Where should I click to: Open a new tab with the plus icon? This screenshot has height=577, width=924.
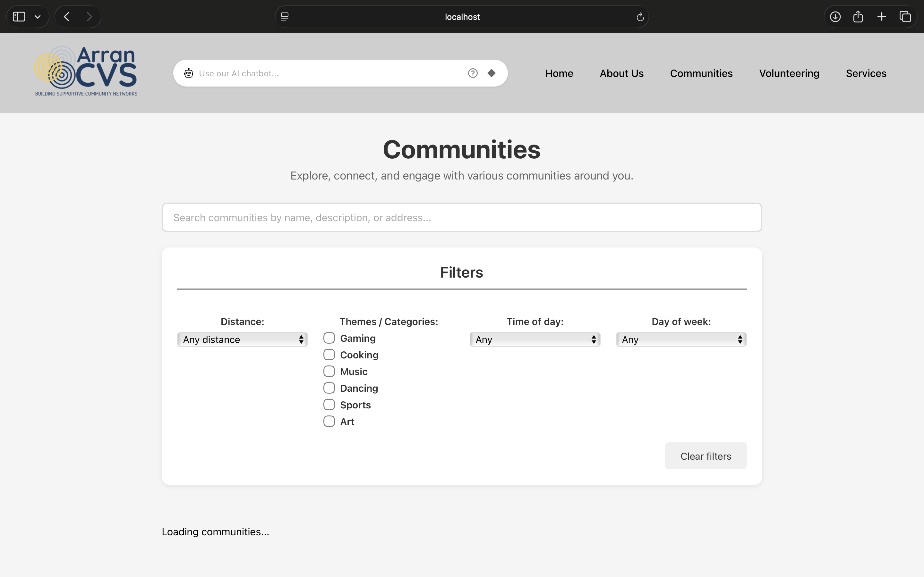pos(882,16)
